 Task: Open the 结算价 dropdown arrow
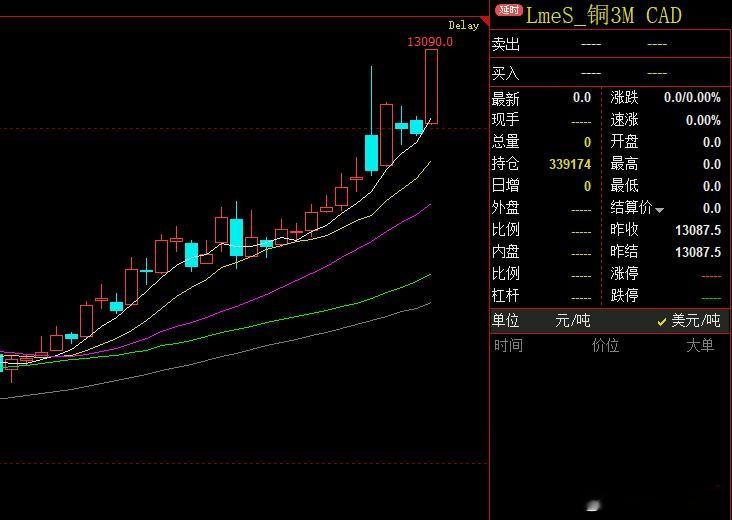(659, 211)
